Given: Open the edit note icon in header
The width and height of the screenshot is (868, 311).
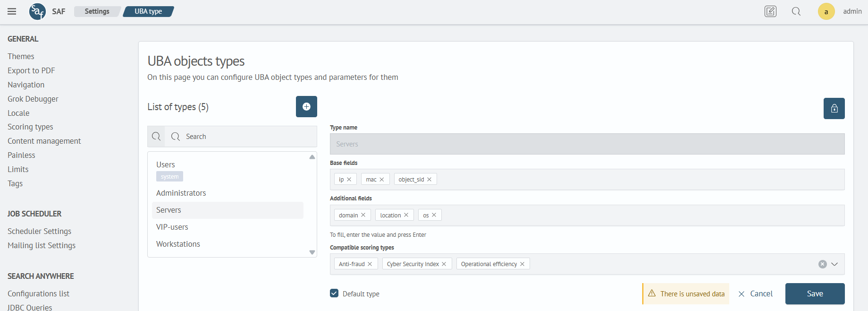Looking at the screenshot, I should click(x=770, y=11).
